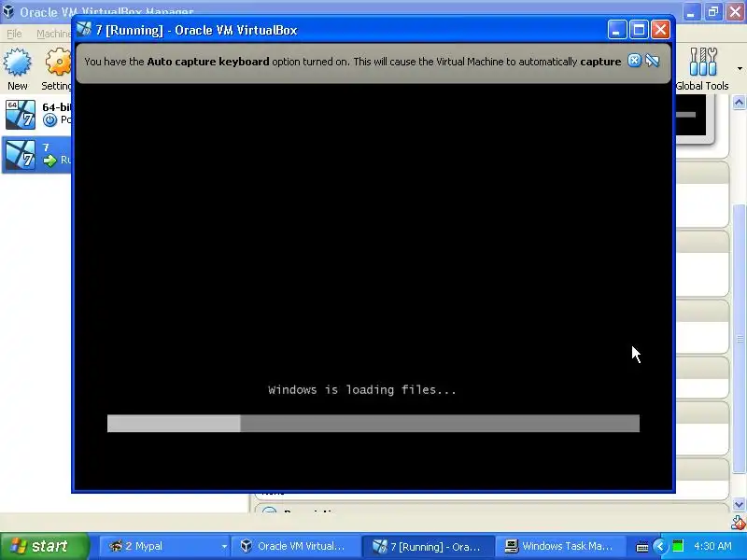Viewport: 747px width, 560px height.
Task: Expand the Mypal taskbar group arrow
Action: [224, 547]
